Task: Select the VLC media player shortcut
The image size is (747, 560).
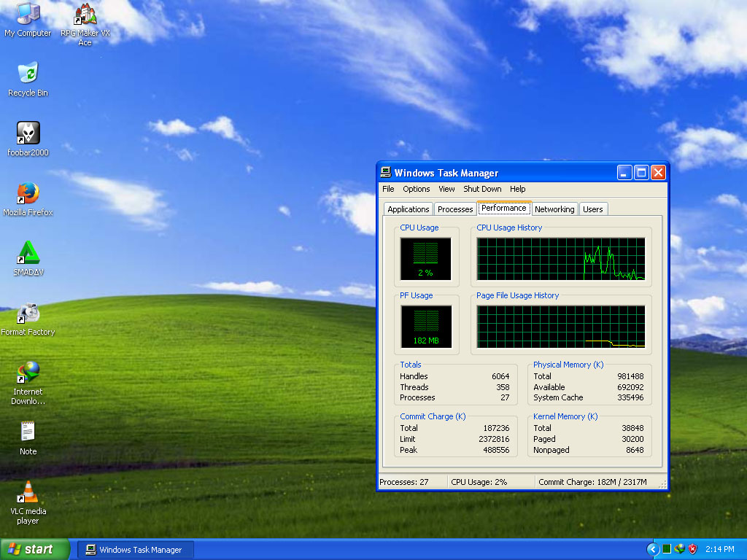Action: (28, 502)
